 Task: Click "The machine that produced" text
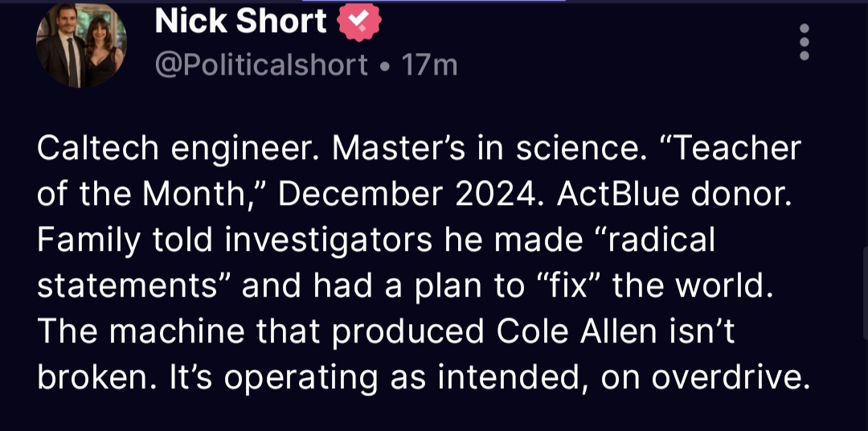pos(261,332)
